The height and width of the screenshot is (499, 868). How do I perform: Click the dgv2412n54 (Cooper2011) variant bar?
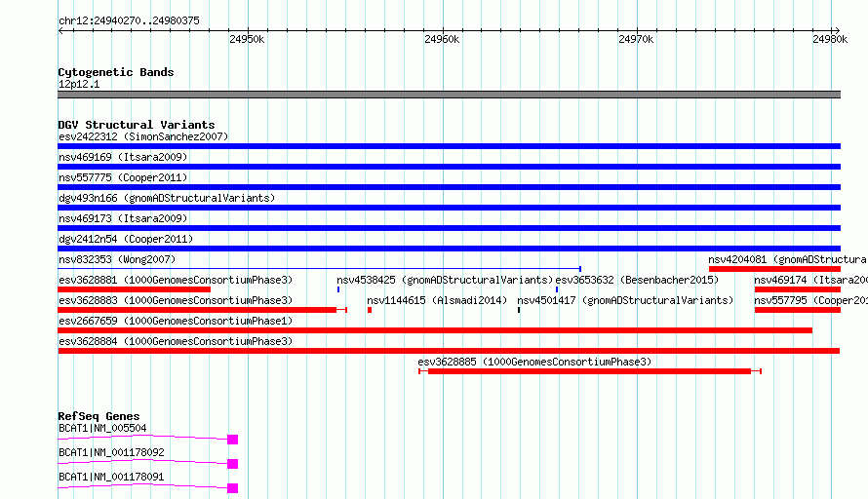(x=449, y=249)
